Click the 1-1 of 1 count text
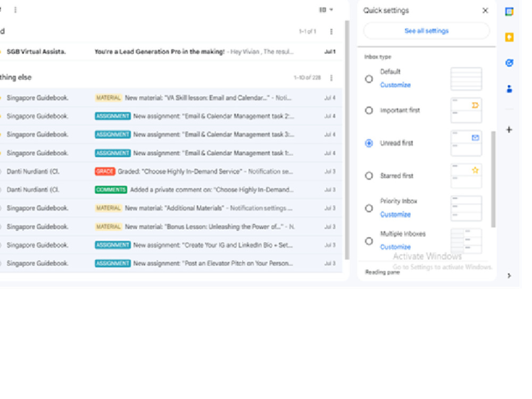Screen dimensions: 532x399 click(x=307, y=31)
